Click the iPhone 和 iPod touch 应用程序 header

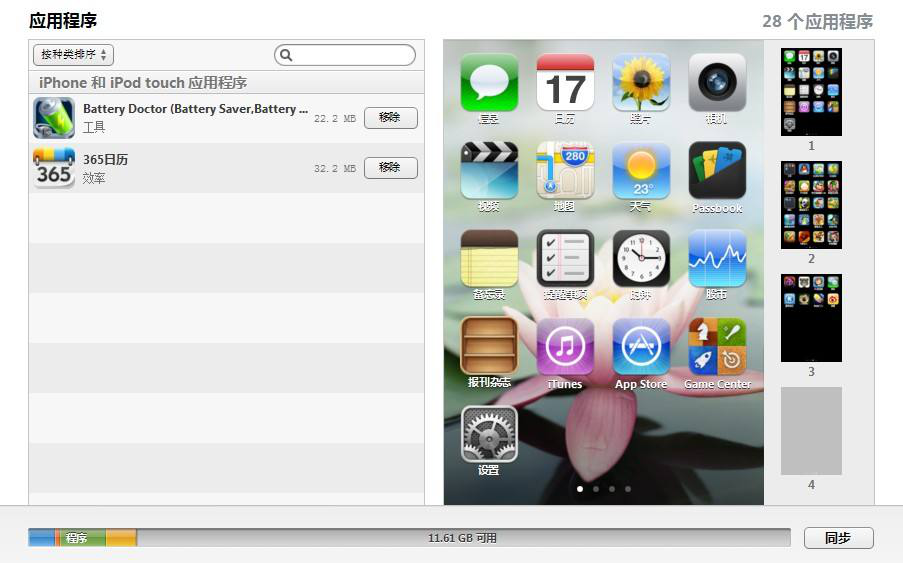pos(143,83)
